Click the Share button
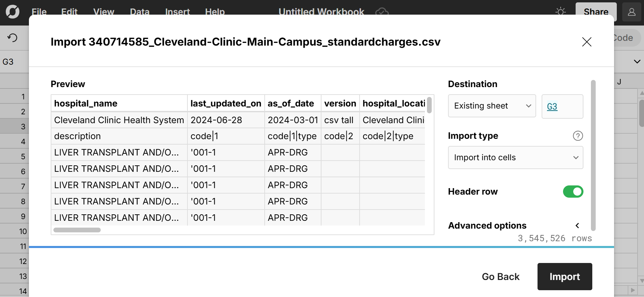Screen dimensions: 644x297 point(596,12)
